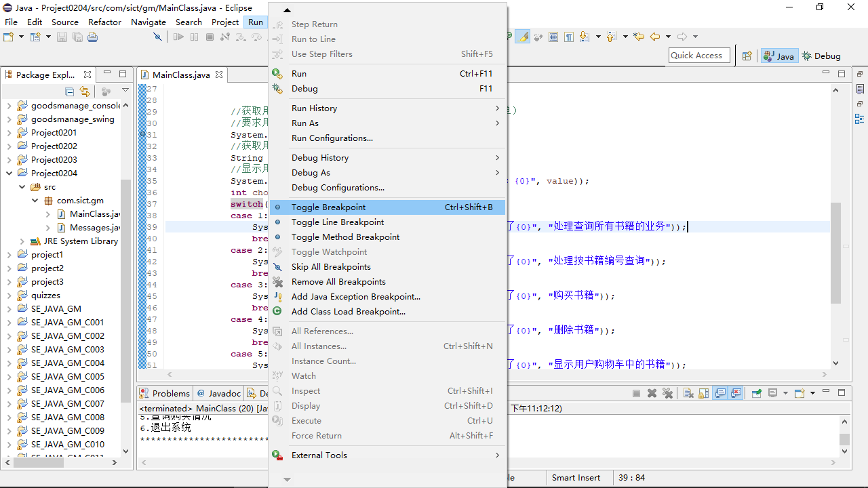Select Toggle Line Breakpoint menu entry

tap(387, 222)
